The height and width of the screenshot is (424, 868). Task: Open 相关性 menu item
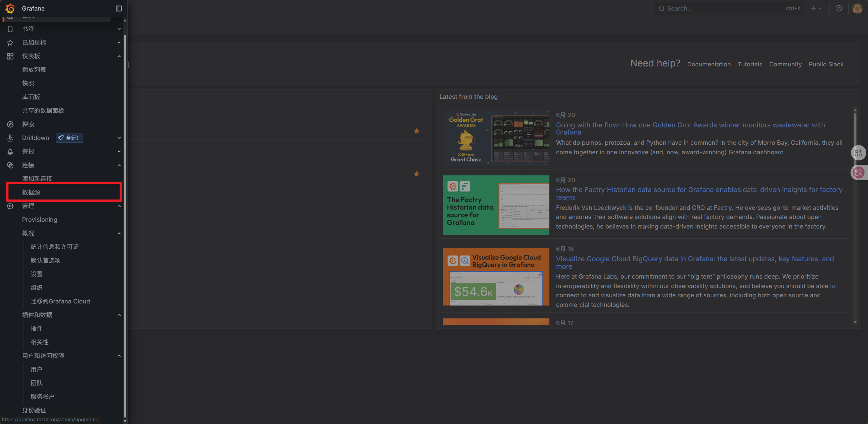39,342
